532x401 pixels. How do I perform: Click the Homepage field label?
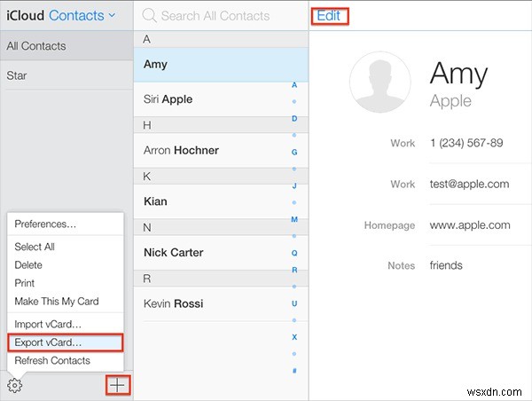coord(389,225)
